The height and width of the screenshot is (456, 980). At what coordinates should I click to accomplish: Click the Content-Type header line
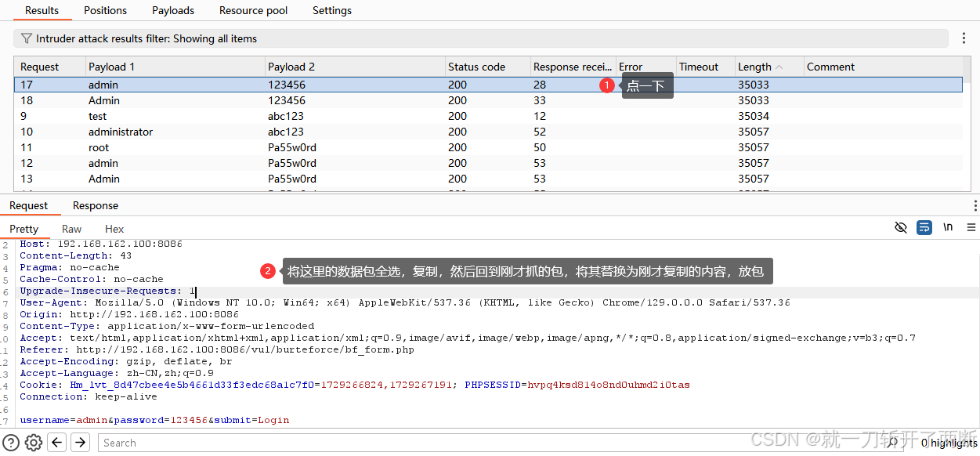tap(167, 326)
